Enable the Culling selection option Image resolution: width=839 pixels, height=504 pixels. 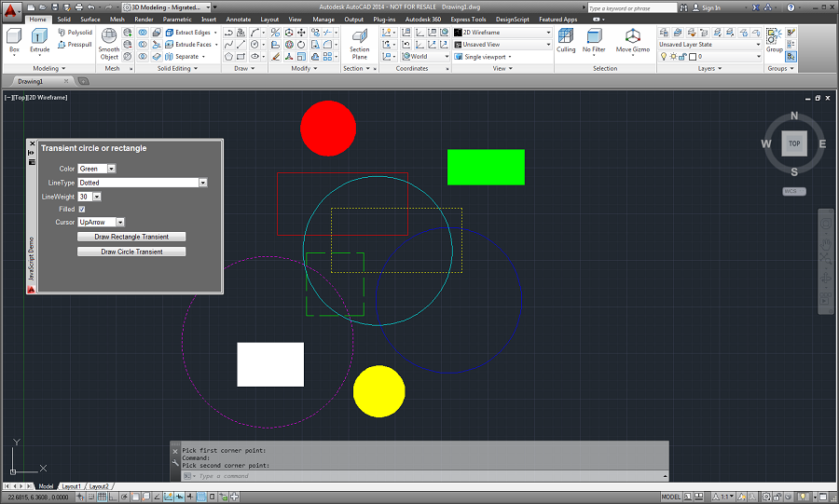pos(566,41)
